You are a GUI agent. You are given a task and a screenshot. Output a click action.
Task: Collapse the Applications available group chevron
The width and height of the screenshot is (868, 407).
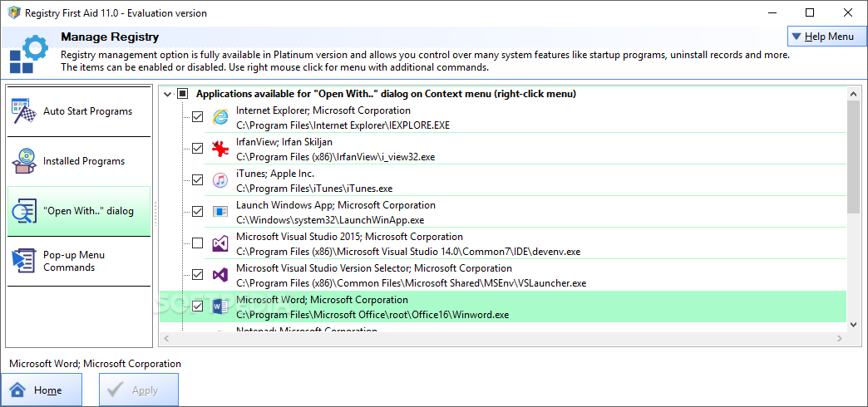[x=168, y=95]
